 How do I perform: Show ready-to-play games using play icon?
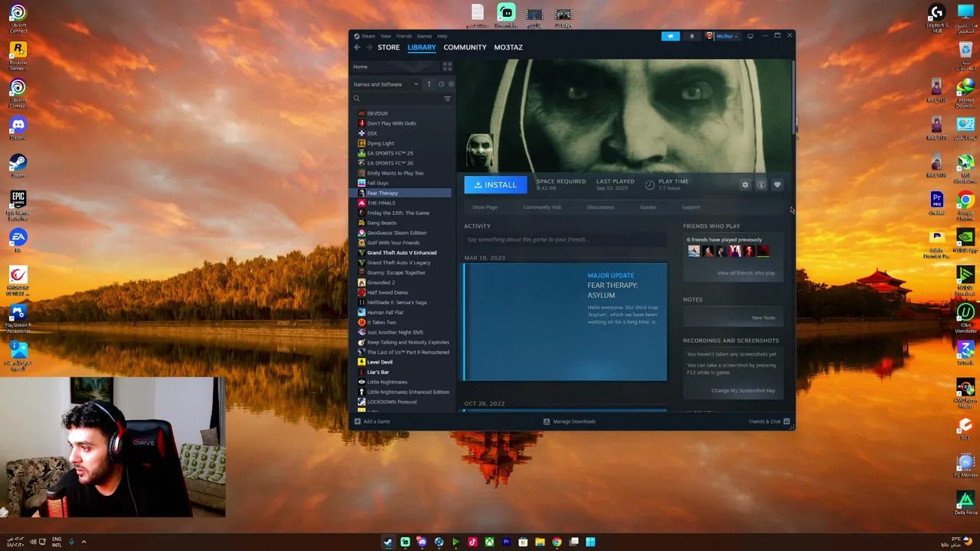(451, 84)
